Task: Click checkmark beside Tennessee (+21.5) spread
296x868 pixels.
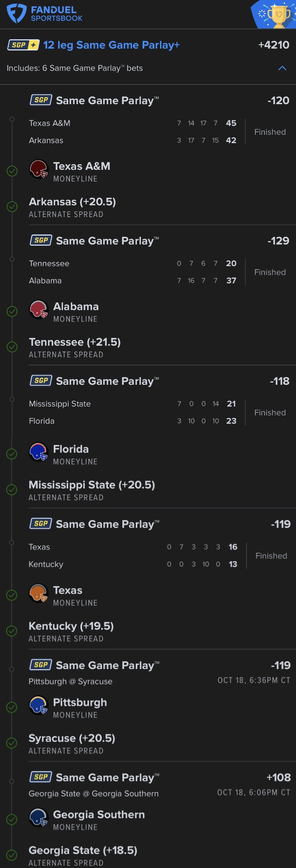Action: pyautogui.click(x=12, y=347)
